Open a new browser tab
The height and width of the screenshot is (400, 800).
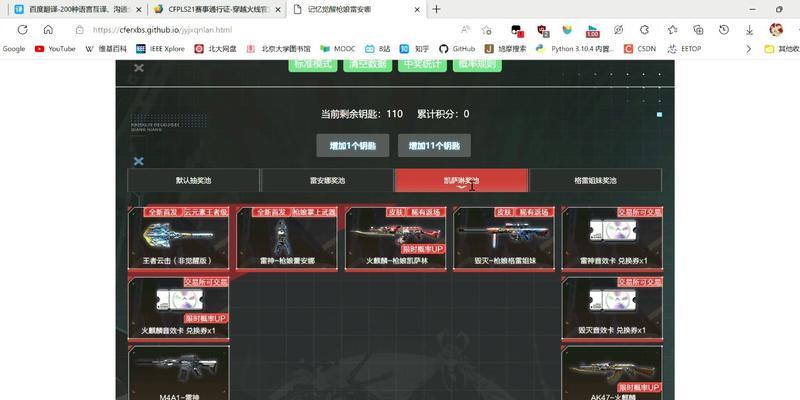pos(436,9)
